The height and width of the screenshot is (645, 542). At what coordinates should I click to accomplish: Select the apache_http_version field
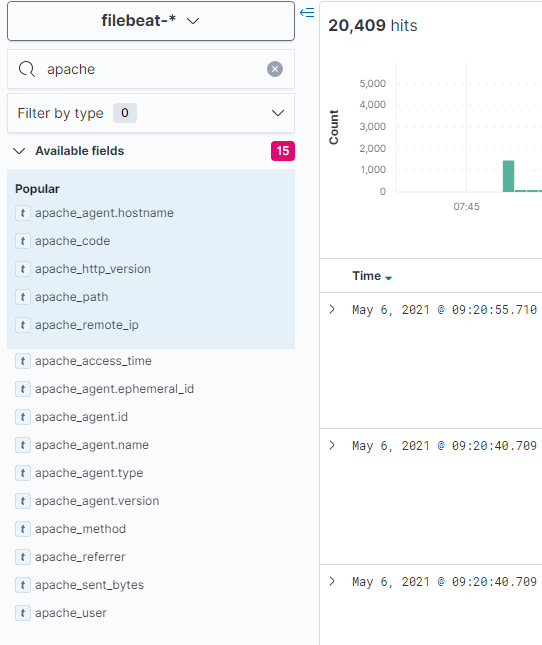pyautogui.click(x=93, y=269)
